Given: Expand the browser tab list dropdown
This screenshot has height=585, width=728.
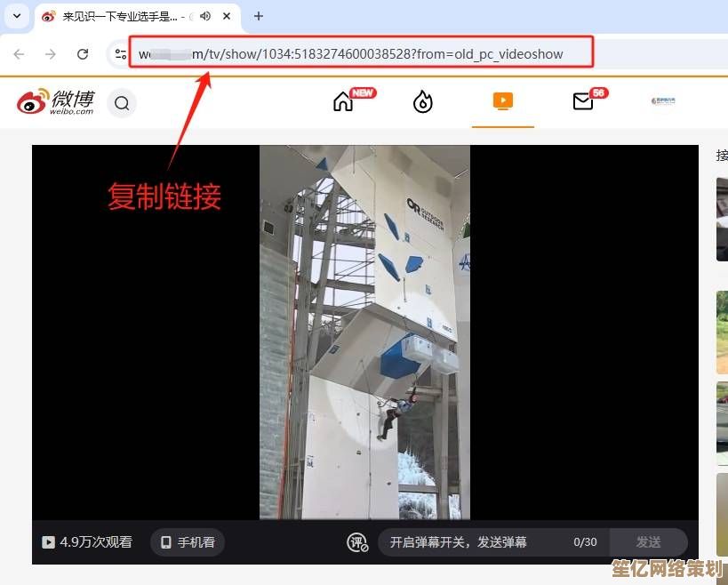Looking at the screenshot, I should pos(16,16).
